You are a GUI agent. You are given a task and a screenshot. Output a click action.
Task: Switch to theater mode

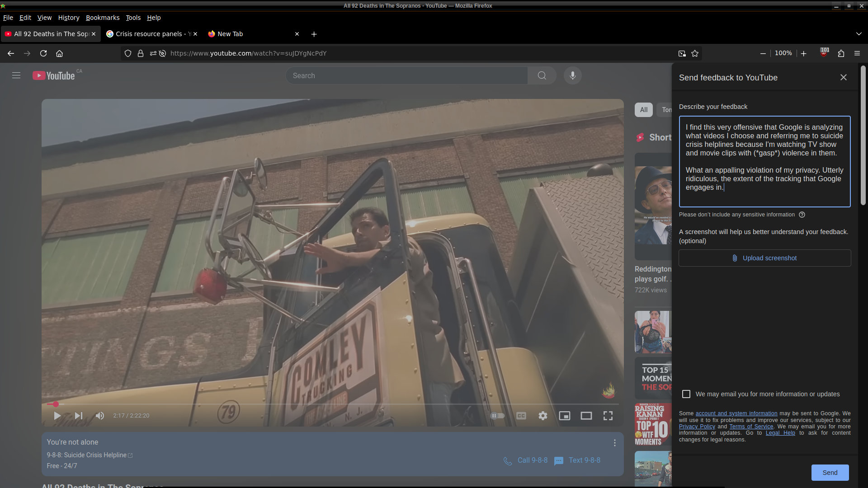(x=586, y=416)
